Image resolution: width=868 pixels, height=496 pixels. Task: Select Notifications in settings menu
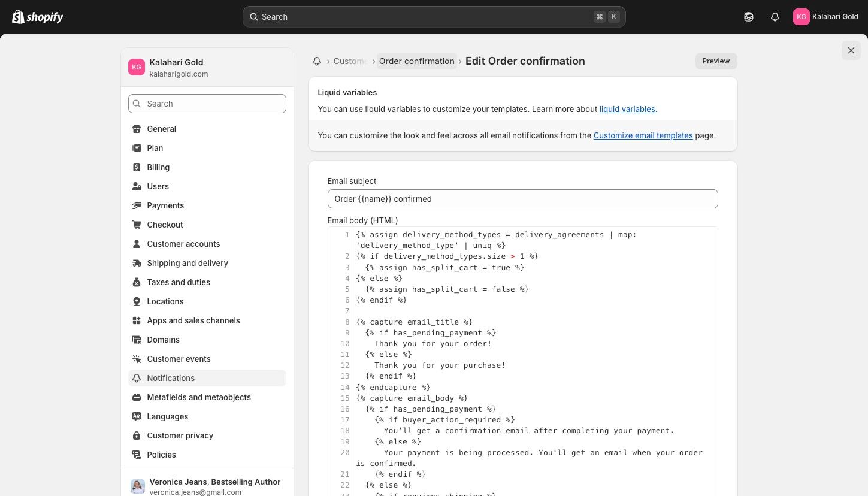pos(207,378)
